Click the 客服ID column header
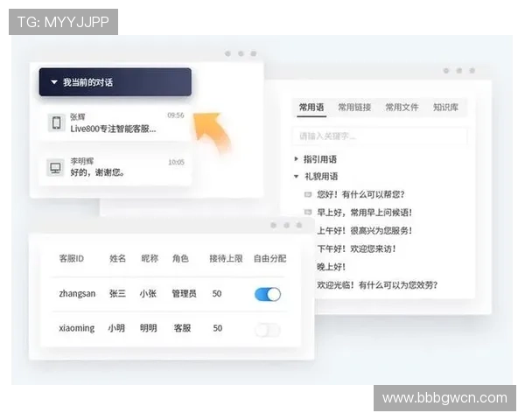 [x=72, y=259]
